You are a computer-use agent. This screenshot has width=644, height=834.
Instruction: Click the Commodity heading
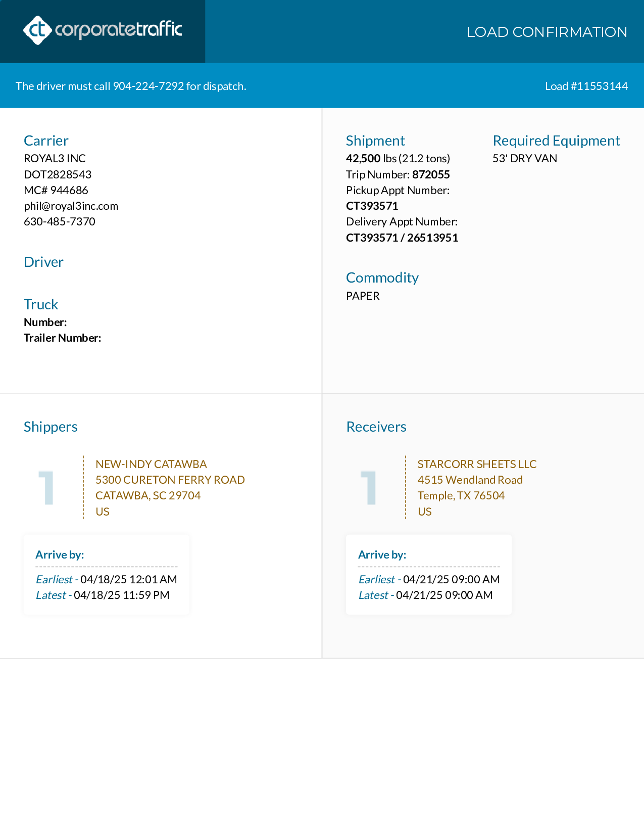click(x=382, y=277)
